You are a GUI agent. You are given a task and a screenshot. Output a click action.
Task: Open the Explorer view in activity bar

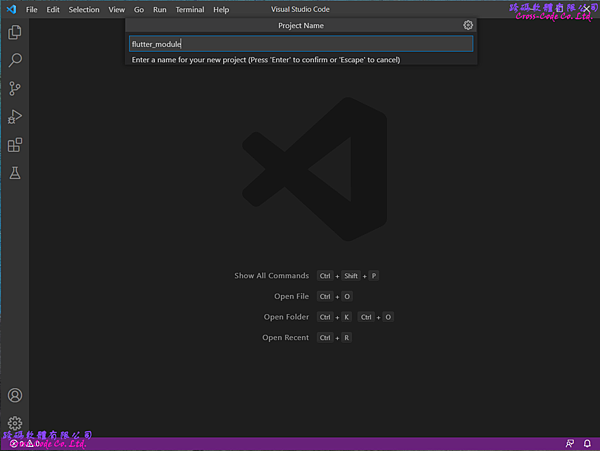(15, 32)
